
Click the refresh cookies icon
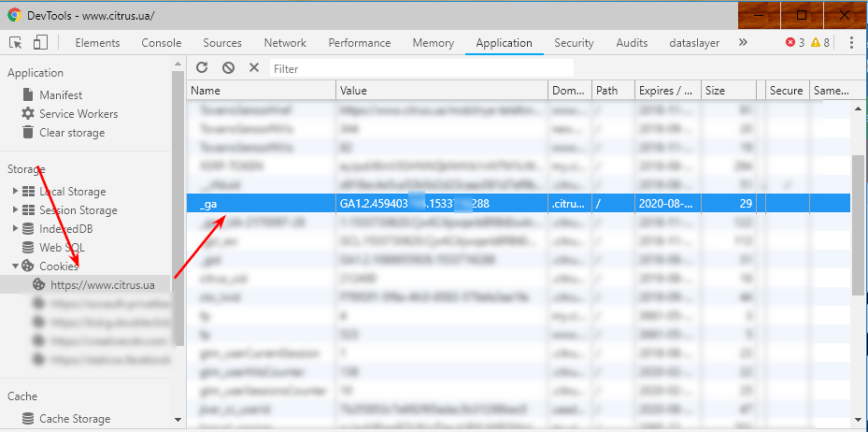202,68
